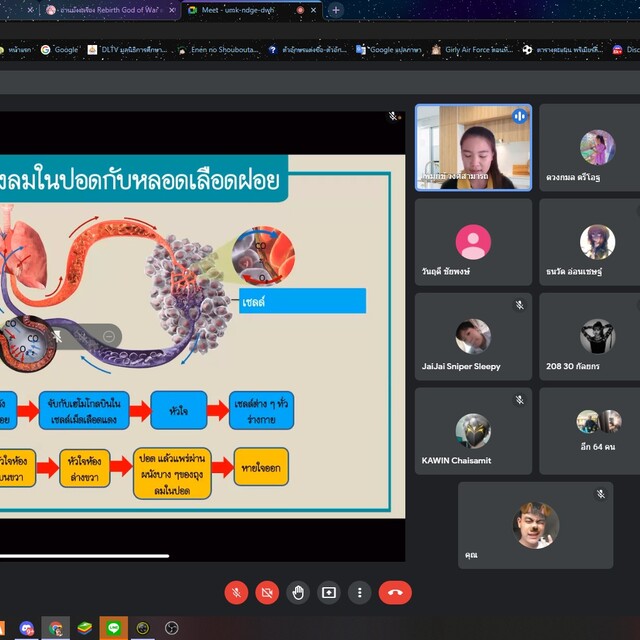Open a new browser tab
Screen dimensions: 640x640
(336, 10)
